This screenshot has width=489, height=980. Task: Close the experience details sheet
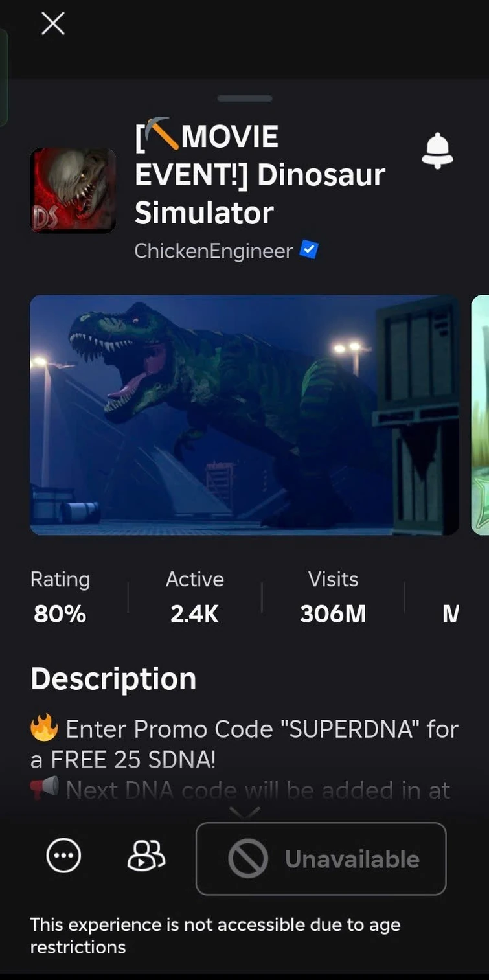[53, 24]
